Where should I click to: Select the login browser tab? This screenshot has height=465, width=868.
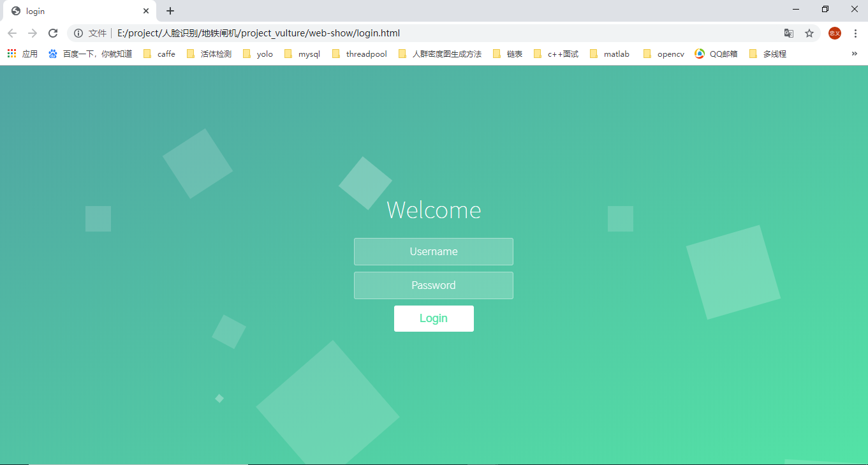pyautogui.click(x=80, y=11)
